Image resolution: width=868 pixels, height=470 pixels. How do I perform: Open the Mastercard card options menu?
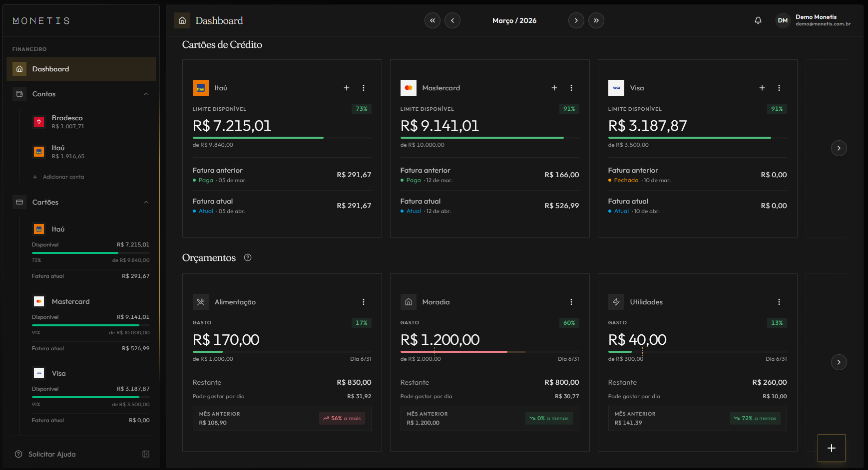coord(571,88)
